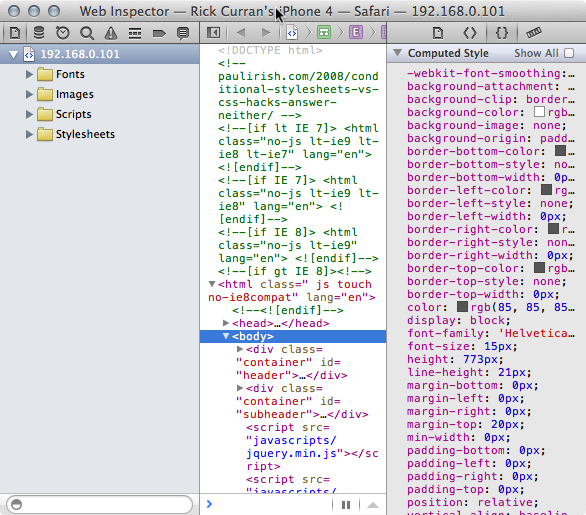The image size is (586, 515).
Task: Show the Issues warning triangle icon
Action: coord(111,33)
